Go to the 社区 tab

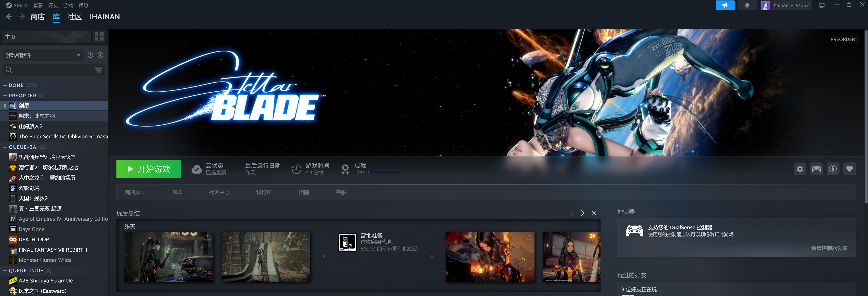pyautogui.click(x=74, y=17)
